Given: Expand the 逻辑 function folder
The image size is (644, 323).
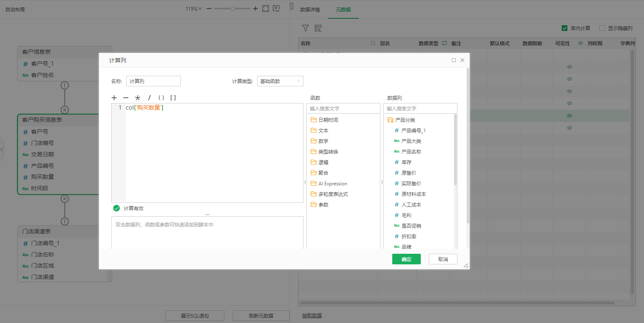Looking at the screenshot, I should pos(319,162).
